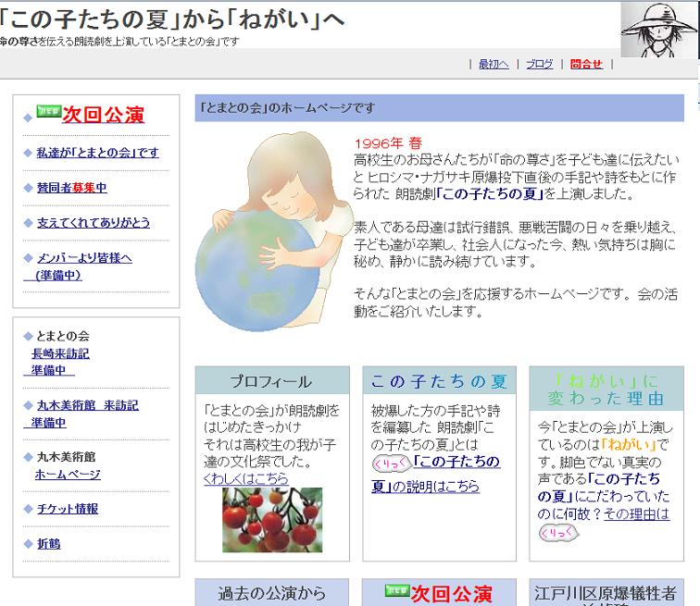Open the 支えてくれてありがとう link
This screenshot has width=700, height=606.
click(93, 223)
